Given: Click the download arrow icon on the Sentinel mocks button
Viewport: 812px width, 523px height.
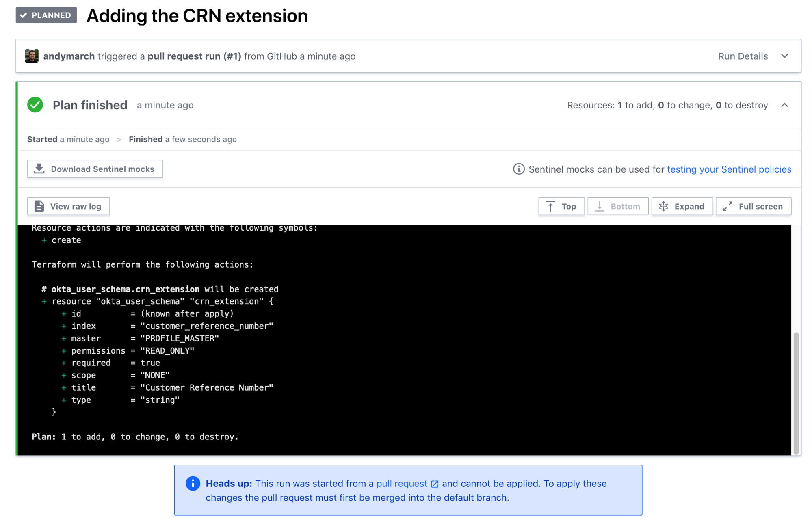Looking at the screenshot, I should click(x=39, y=169).
